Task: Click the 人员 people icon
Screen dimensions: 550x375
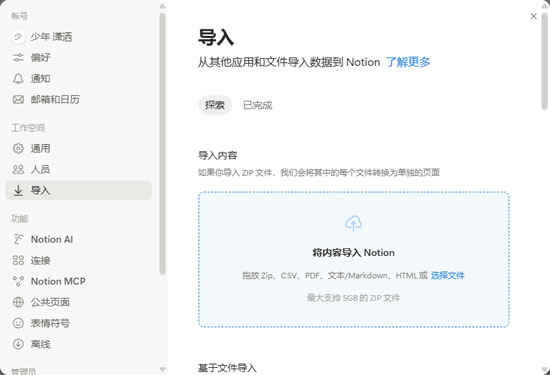Action: [x=18, y=169]
